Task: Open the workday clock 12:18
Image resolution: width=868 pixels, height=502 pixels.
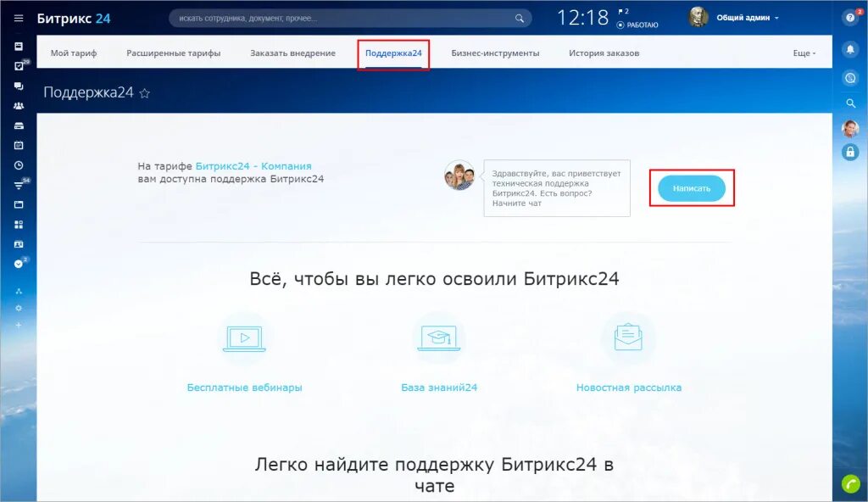Action: [582, 18]
